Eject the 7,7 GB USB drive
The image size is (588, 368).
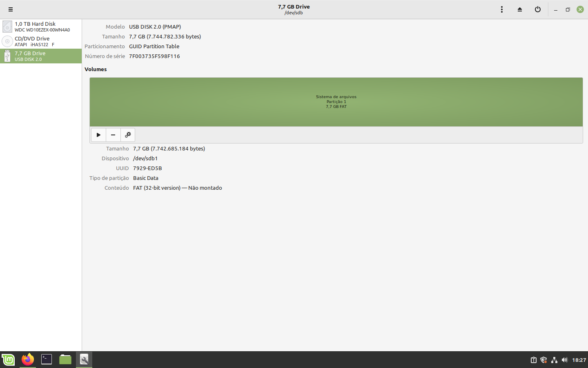click(520, 9)
